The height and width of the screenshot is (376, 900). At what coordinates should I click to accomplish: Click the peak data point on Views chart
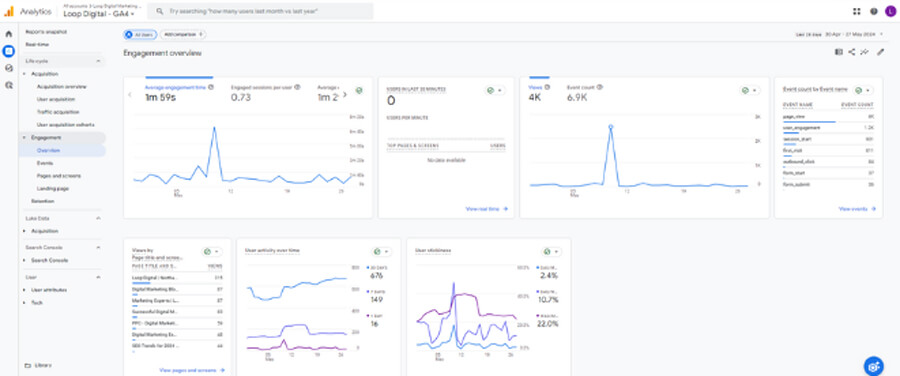click(x=611, y=126)
